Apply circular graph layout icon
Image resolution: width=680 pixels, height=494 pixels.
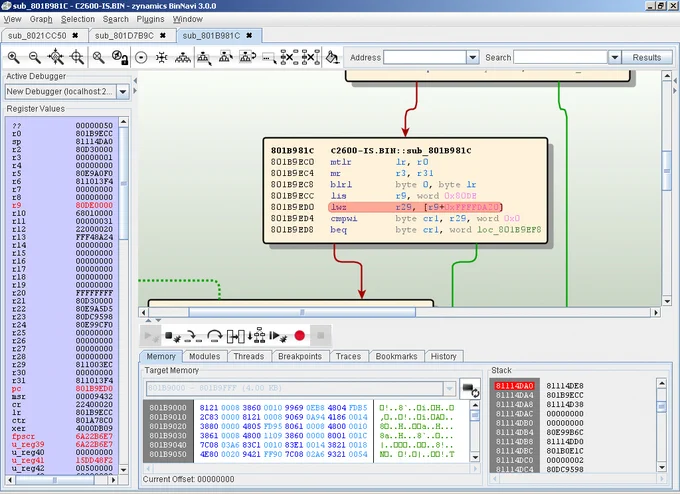pyautogui.click(x=141, y=57)
